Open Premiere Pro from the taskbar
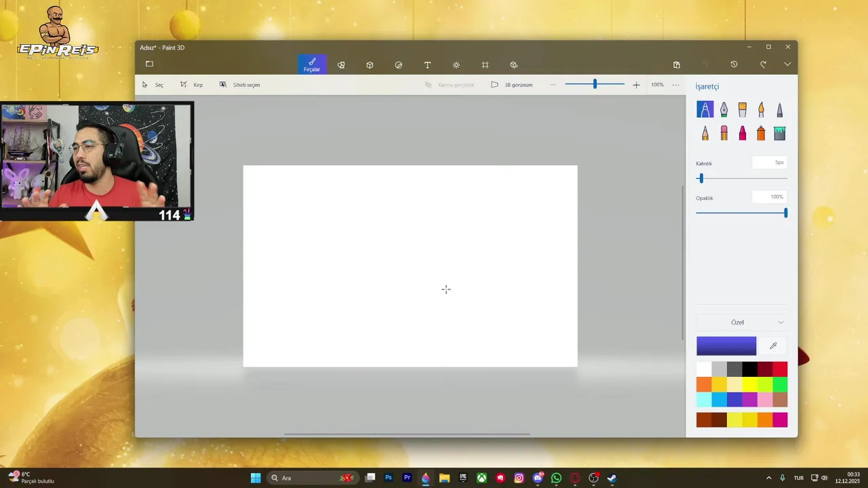This screenshot has width=868, height=488. (407, 478)
